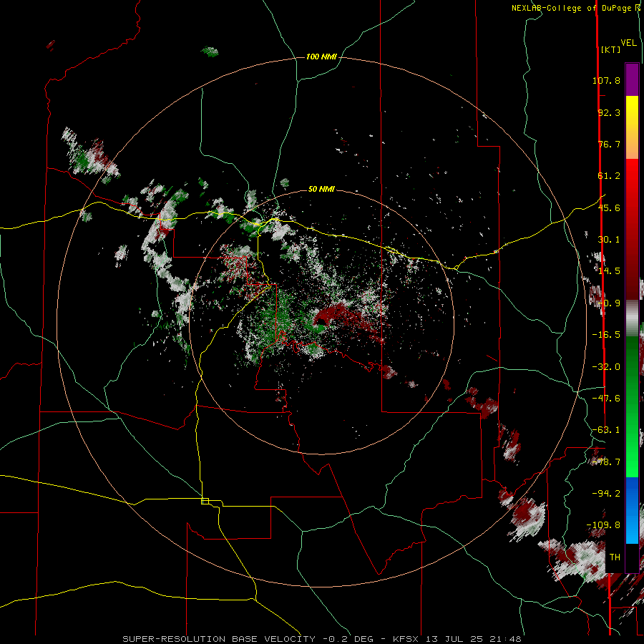The width and height of the screenshot is (644, 644).
Task: Pick the yellow segment of velocity color bar
Action: (x=632, y=113)
